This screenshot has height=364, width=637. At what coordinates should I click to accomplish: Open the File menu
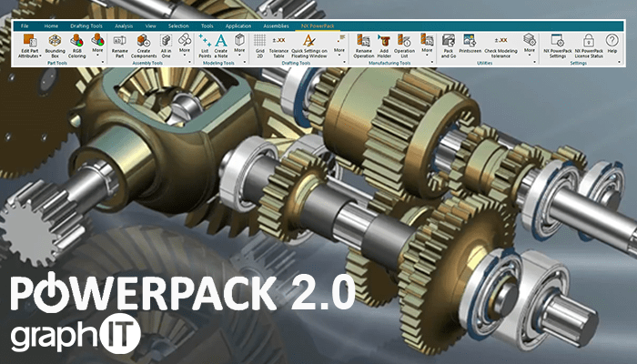click(25, 26)
